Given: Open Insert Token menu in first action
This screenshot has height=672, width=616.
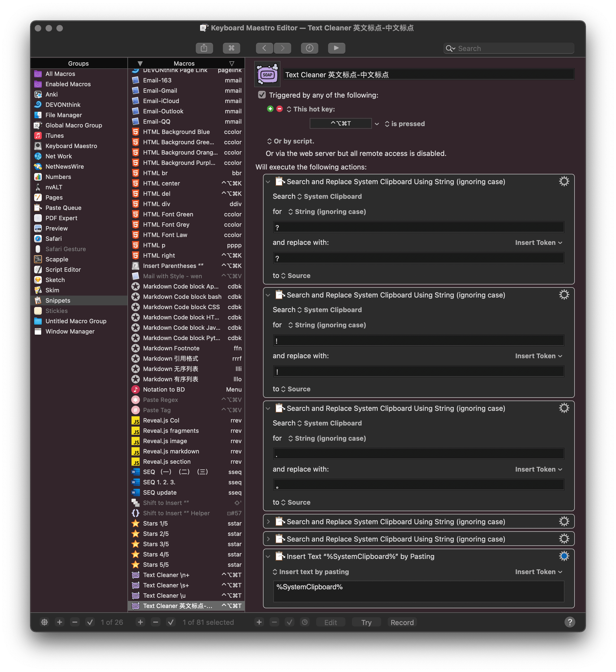Looking at the screenshot, I should click(539, 243).
